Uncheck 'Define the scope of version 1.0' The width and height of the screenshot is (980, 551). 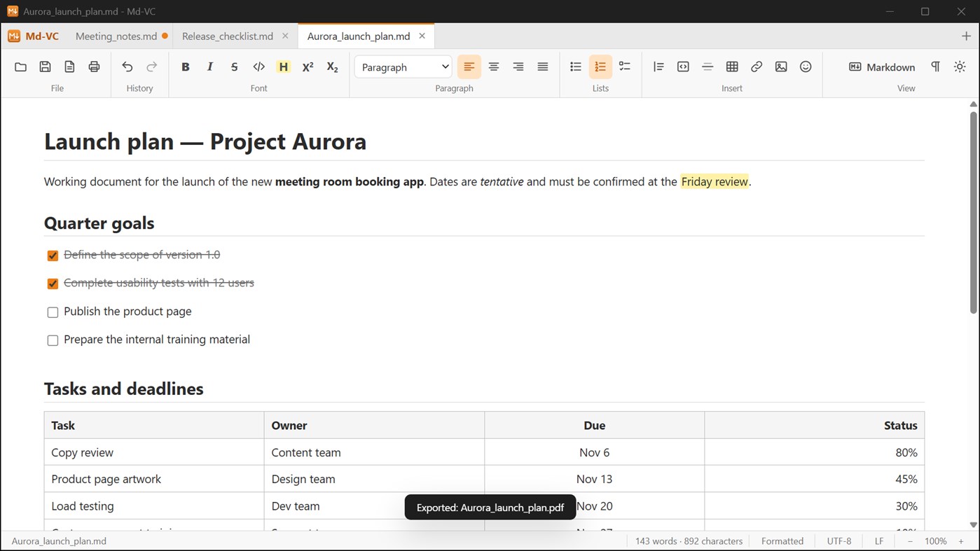click(53, 256)
